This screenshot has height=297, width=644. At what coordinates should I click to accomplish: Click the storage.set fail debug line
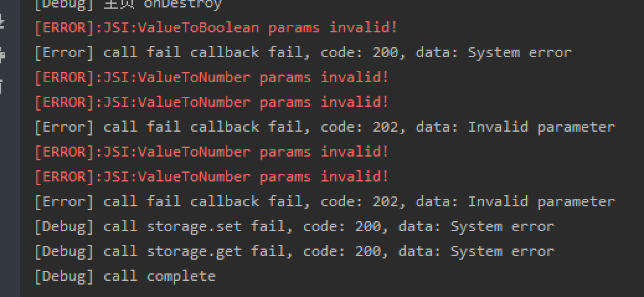[294, 226]
